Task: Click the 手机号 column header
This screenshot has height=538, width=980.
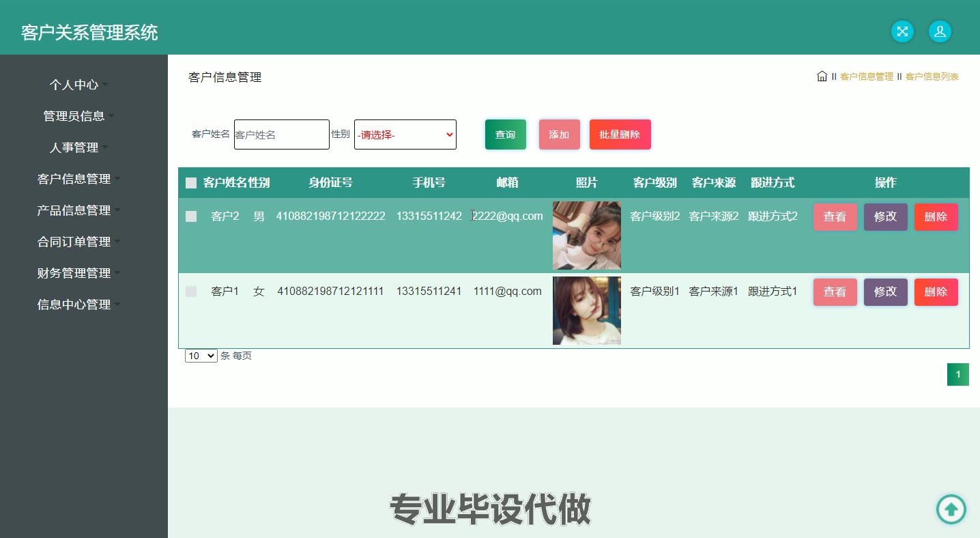Action: pos(429,182)
